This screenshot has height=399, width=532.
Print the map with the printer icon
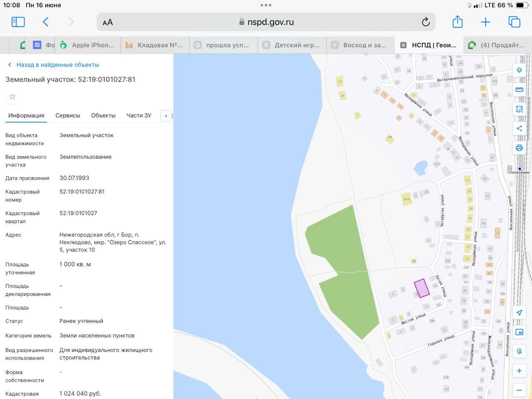[519, 148]
